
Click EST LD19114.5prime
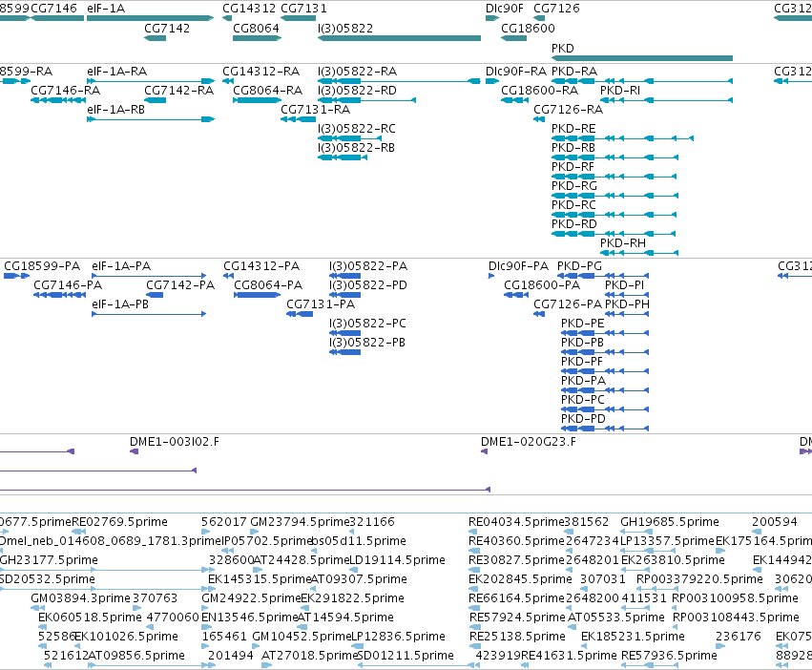(x=397, y=560)
